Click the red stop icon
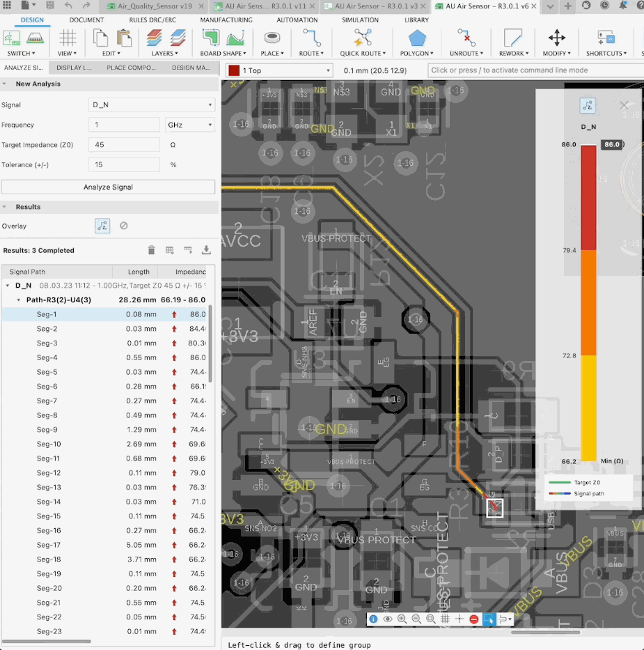 click(473, 619)
